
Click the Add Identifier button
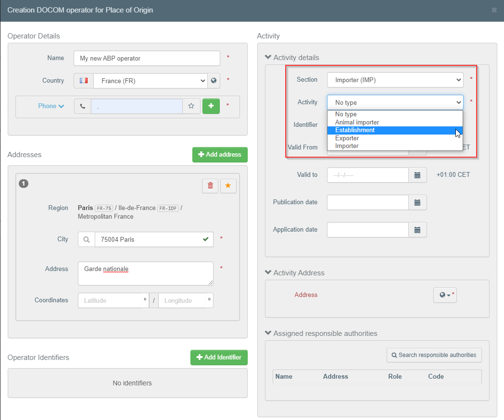tap(219, 358)
